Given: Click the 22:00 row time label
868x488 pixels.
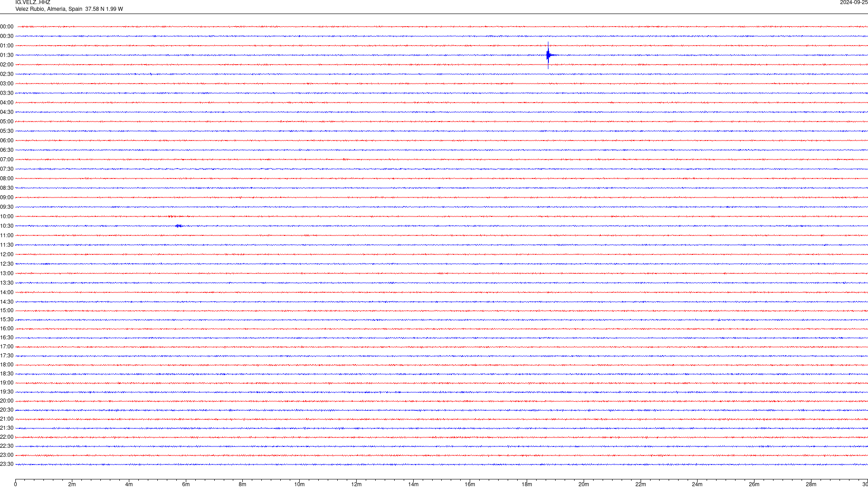Looking at the screenshot, I should 7,437.
